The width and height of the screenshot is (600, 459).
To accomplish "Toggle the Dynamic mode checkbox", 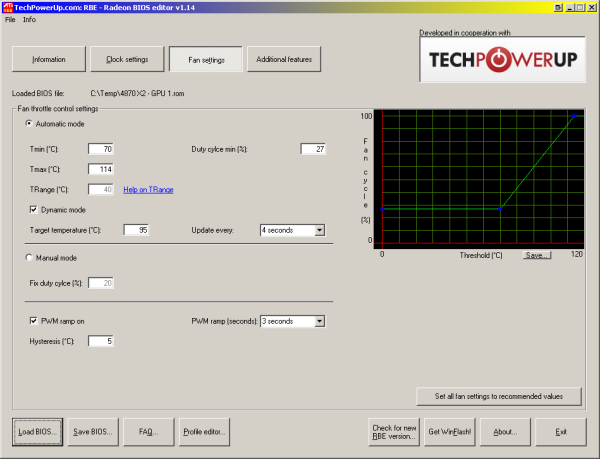I will click(x=34, y=210).
